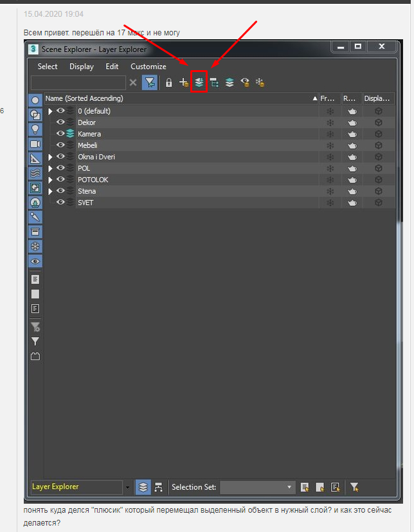Click the Display as Box column header
414x532 pixels.
click(x=379, y=98)
